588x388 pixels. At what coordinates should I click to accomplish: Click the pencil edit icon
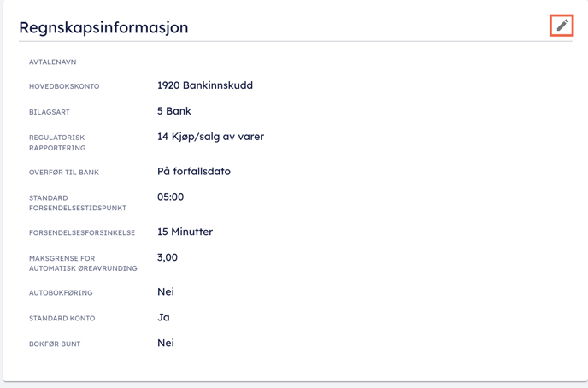[562, 26]
